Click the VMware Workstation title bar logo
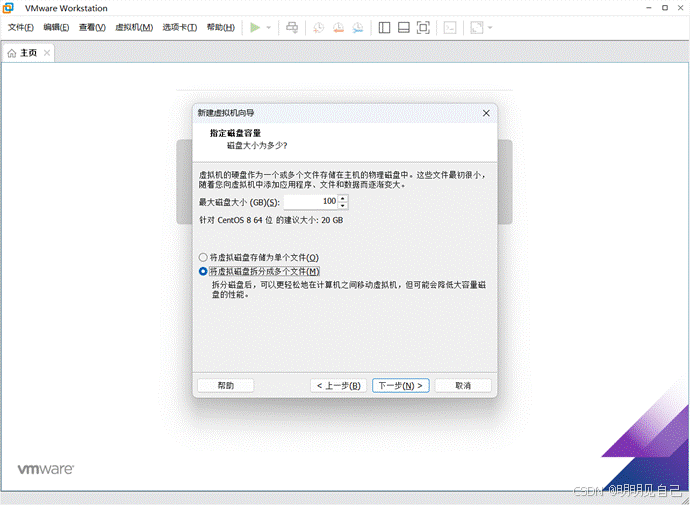 pyautogui.click(x=8, y=8)
